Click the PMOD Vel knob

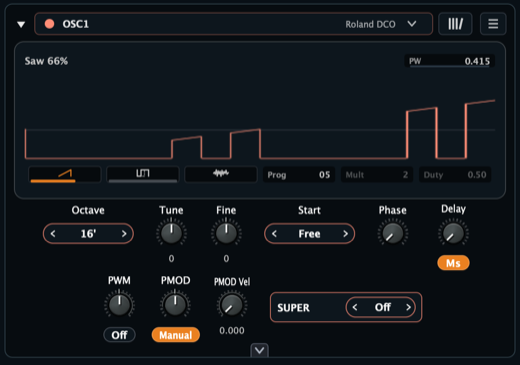(x=232, y=305)
